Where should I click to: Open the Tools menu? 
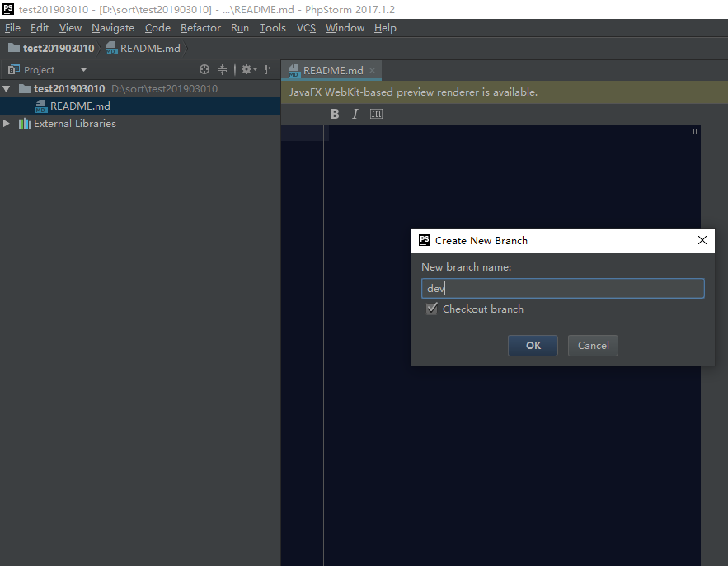click(273, 28)
